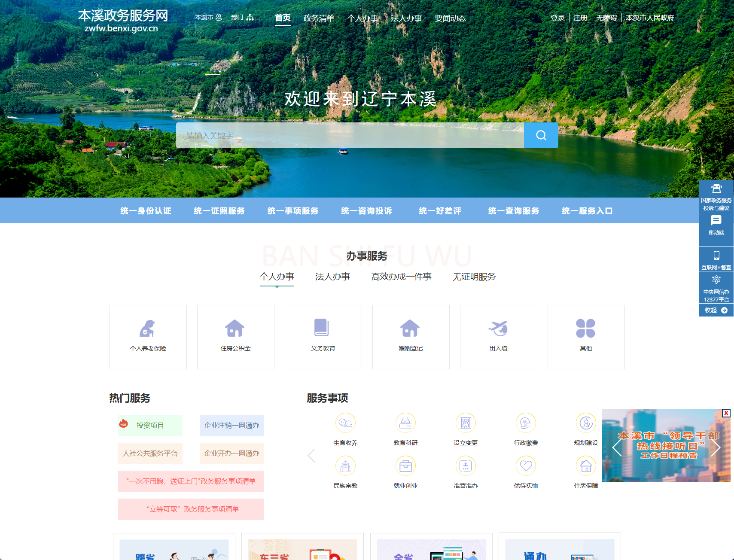Viewport: 734px width, 560px height.
Task: Collapse the sidebar with 收起
Action: click(x=716, y=310)
